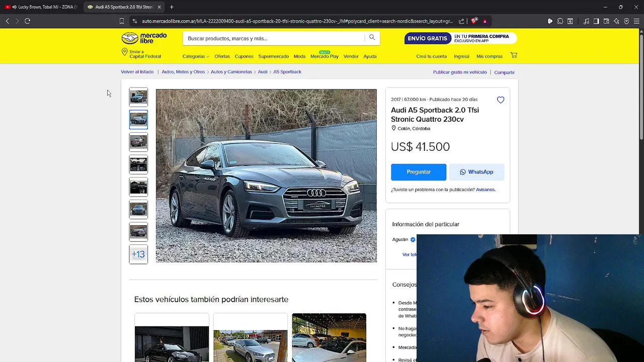644x362 pixels.
Task: Reload the page with refresh icon
Action: (x=28, y=21)
